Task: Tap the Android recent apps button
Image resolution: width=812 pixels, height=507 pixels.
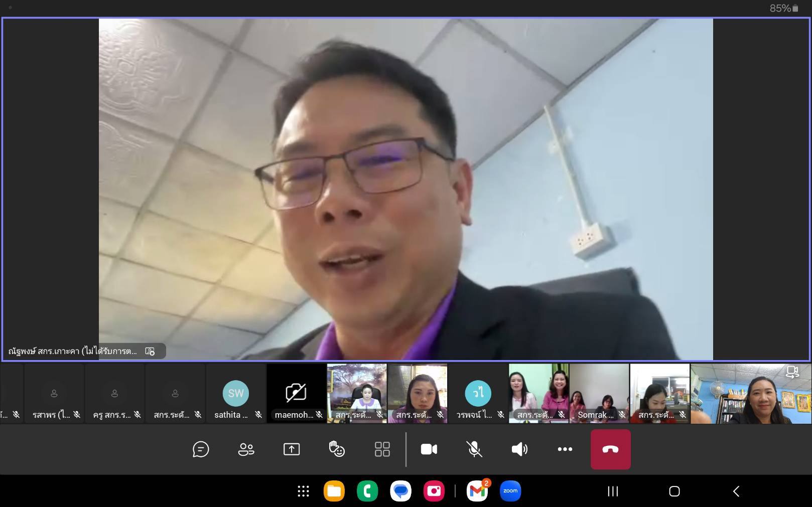Action: click(613, 491)
